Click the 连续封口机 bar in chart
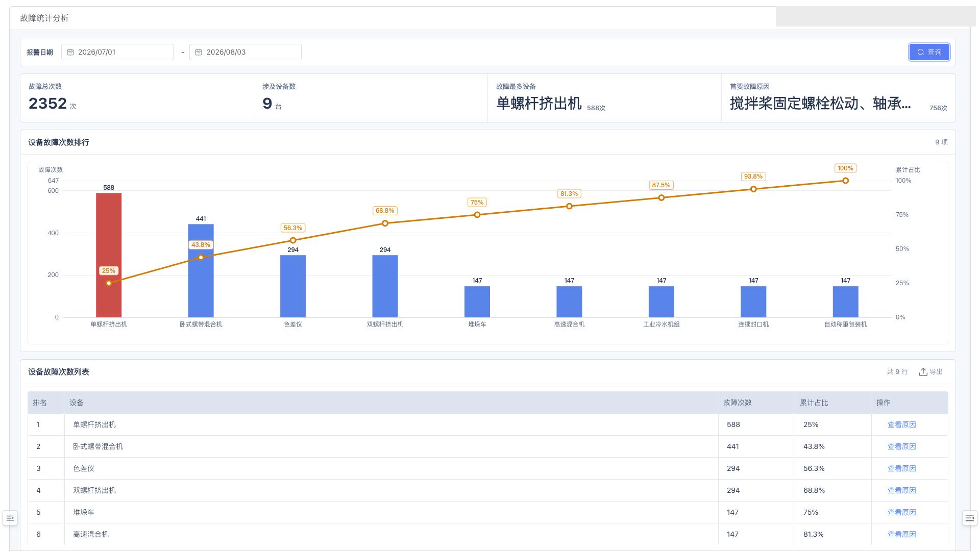Image resolution: width=980 pixels, height=551 pixels. click(753, 302)
